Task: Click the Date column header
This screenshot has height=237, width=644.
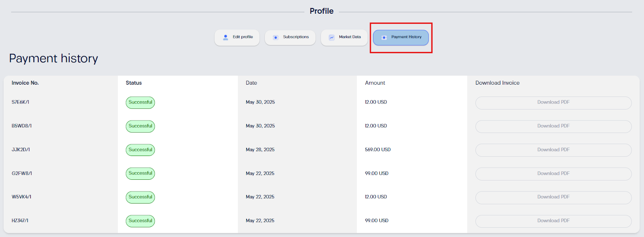Action: click(x=252, y=83)
